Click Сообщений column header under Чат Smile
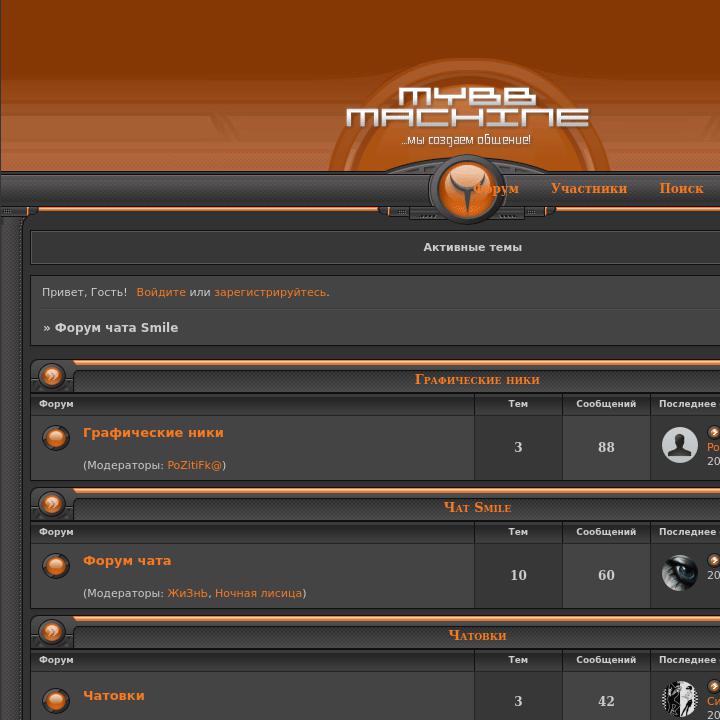This screenshot has height=720, width=720. coord(606,532)
